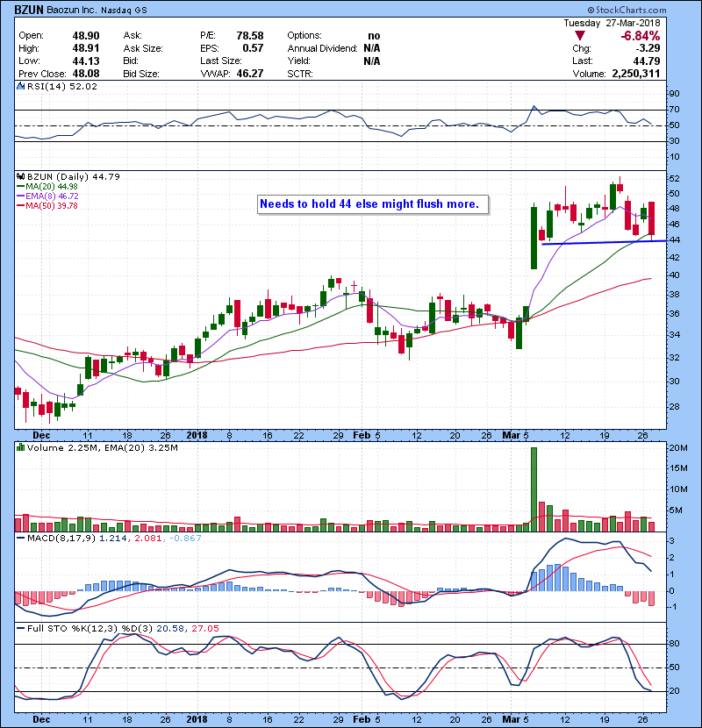Click the Options value no

[374, 36]
